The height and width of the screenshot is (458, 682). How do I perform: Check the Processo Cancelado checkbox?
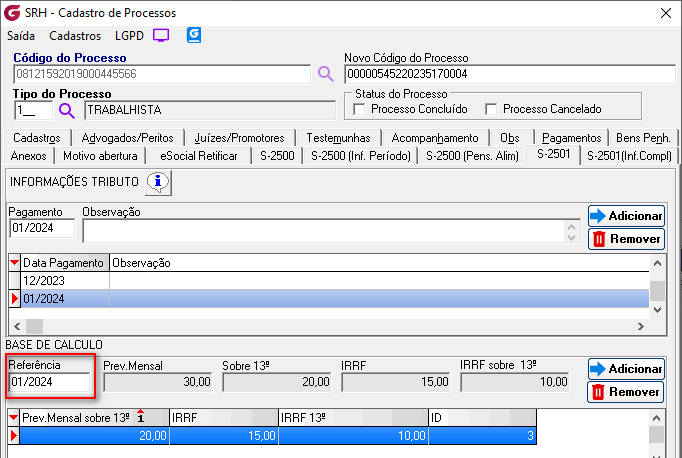[491, 109]
